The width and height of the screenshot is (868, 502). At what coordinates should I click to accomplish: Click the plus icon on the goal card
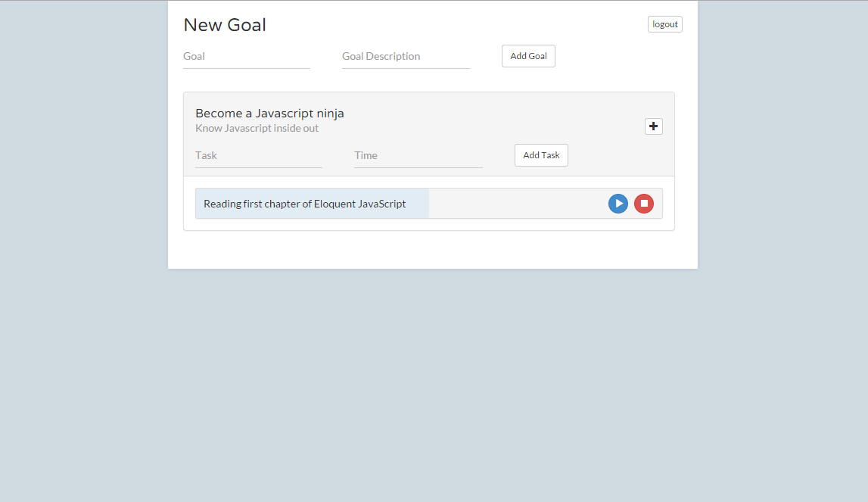654,126
